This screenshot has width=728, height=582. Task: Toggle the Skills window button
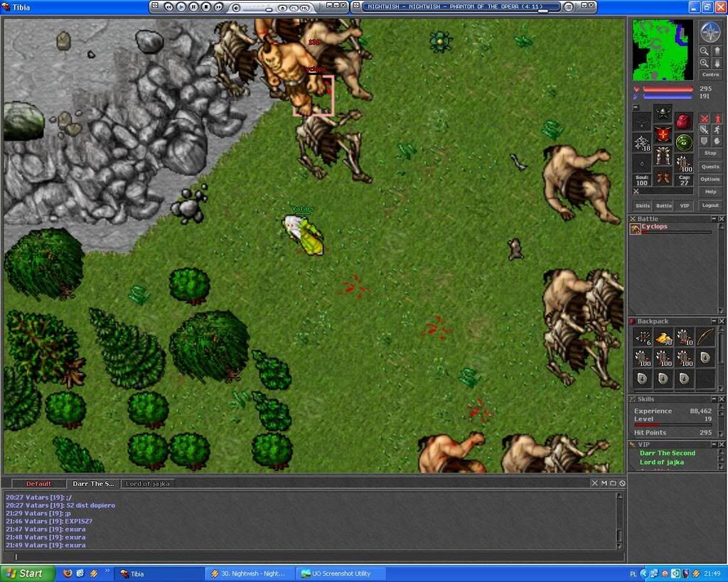643,205
